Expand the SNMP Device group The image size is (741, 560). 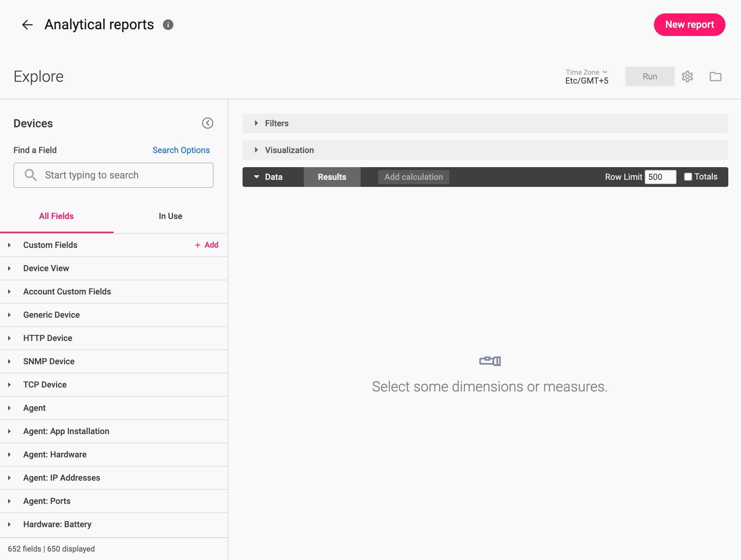point(114,361)
